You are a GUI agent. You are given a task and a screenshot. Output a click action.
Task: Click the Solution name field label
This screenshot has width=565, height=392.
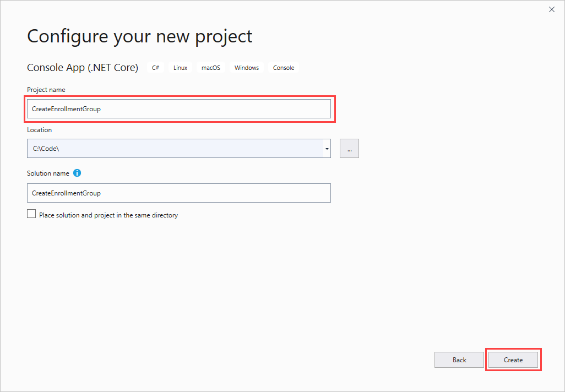[x=48, y=173]
